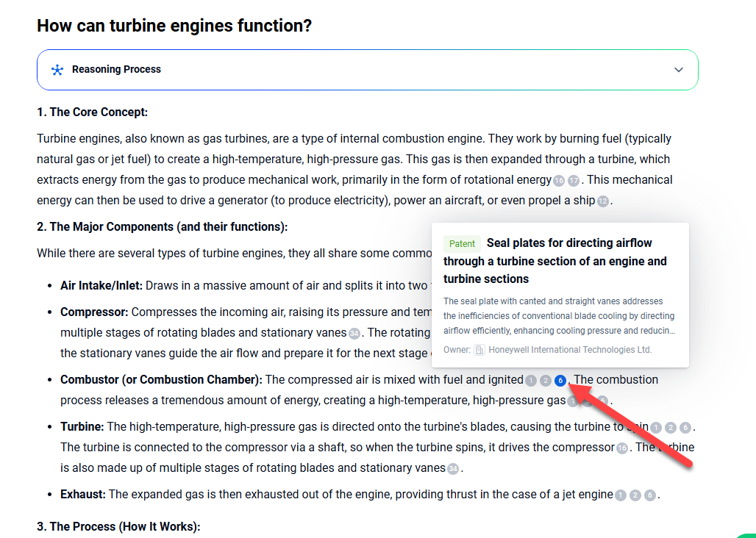Open citation 6 after "jet engine"
756x538 pixels.
pos(650,495)
